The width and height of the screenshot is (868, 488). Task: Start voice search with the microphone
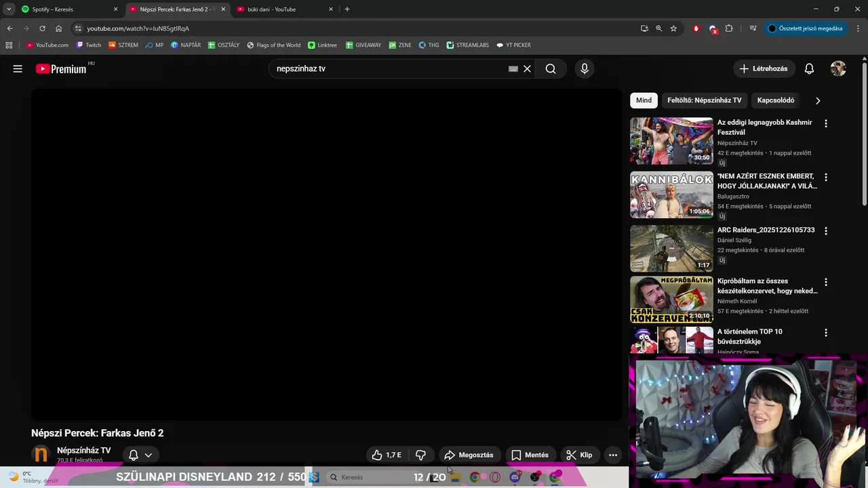click(585, 68)
